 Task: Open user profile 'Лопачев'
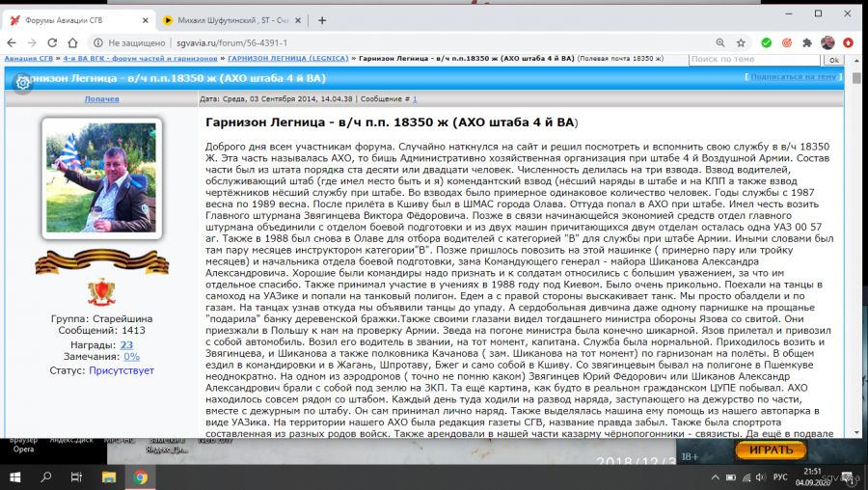pyautogui.click(x=102, y=99)
